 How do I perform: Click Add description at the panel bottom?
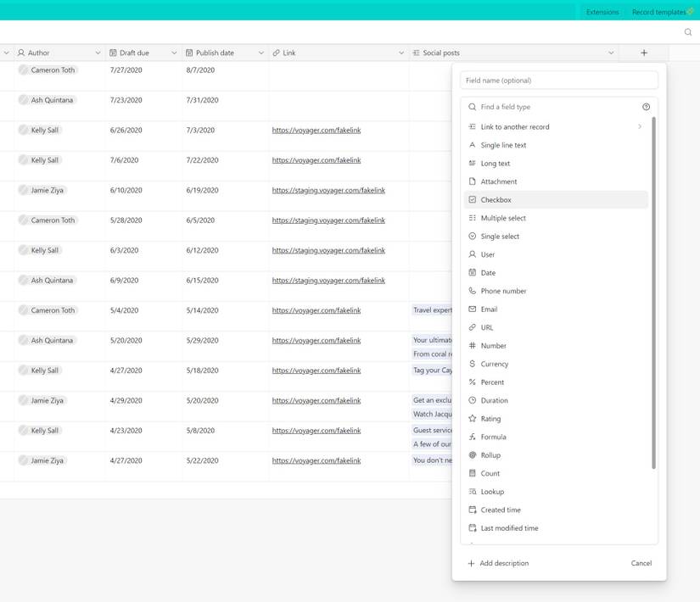point(504,562)
